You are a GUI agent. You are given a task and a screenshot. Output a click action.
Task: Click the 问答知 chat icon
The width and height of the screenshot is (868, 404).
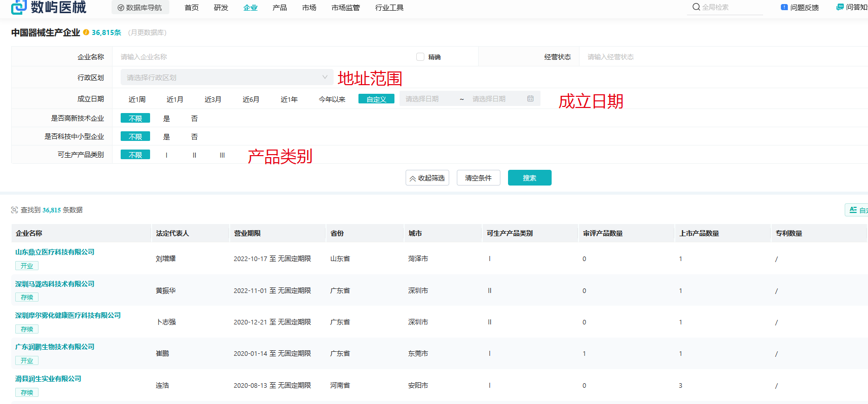[x=840, y=7]
